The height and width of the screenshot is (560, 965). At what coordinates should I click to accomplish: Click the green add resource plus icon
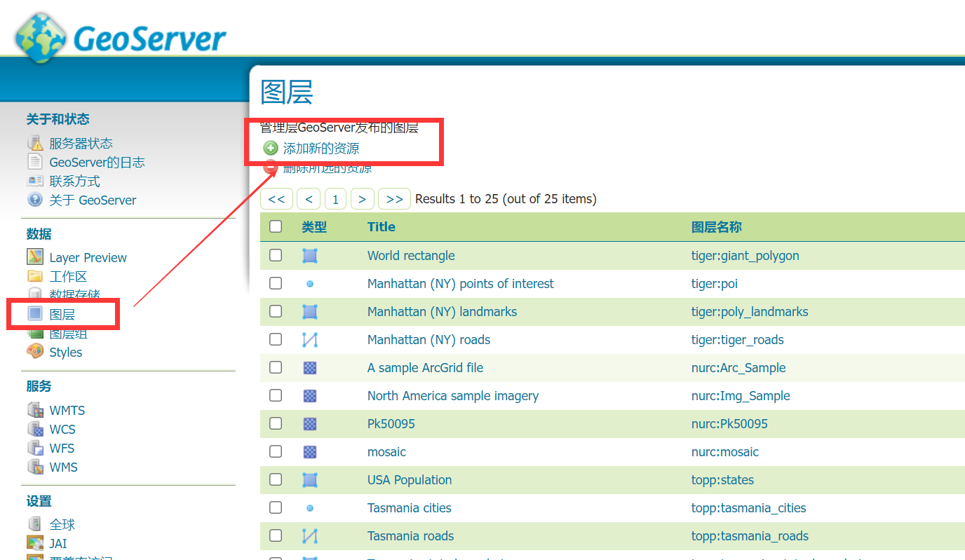click(x=270, y=149)
